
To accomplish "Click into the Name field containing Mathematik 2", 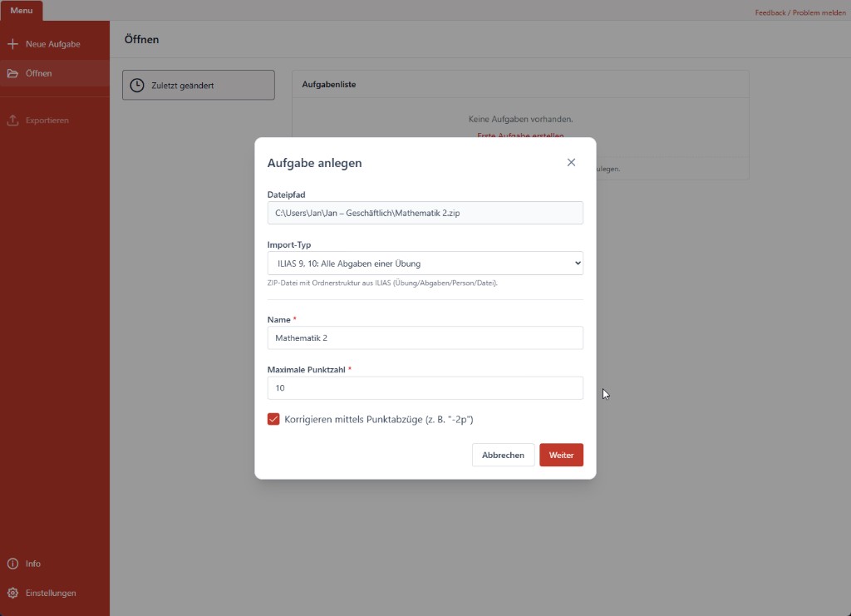I will pos(425,338).
